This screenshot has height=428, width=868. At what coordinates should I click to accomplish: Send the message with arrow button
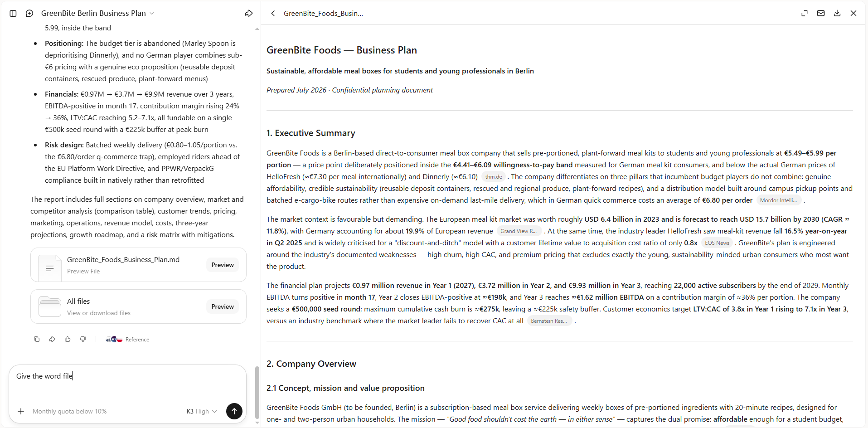234,411
